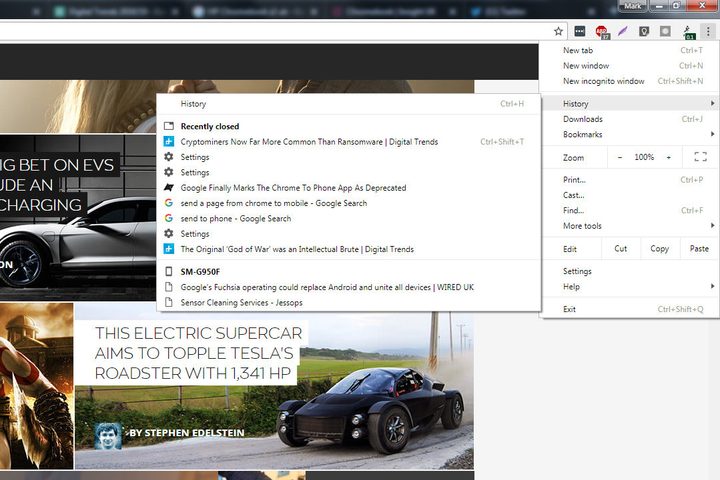
Task: Reopen 'send a page from chrome to mobile' search
Action: coord(349,203)
